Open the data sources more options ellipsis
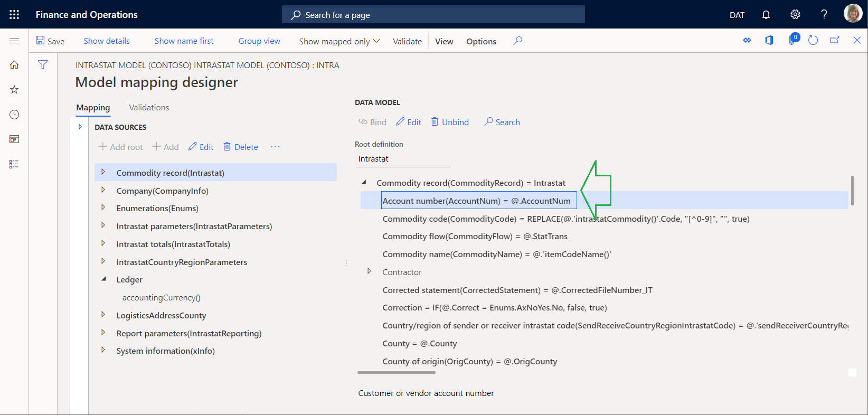The image size is (868, 415). point(275,147)
